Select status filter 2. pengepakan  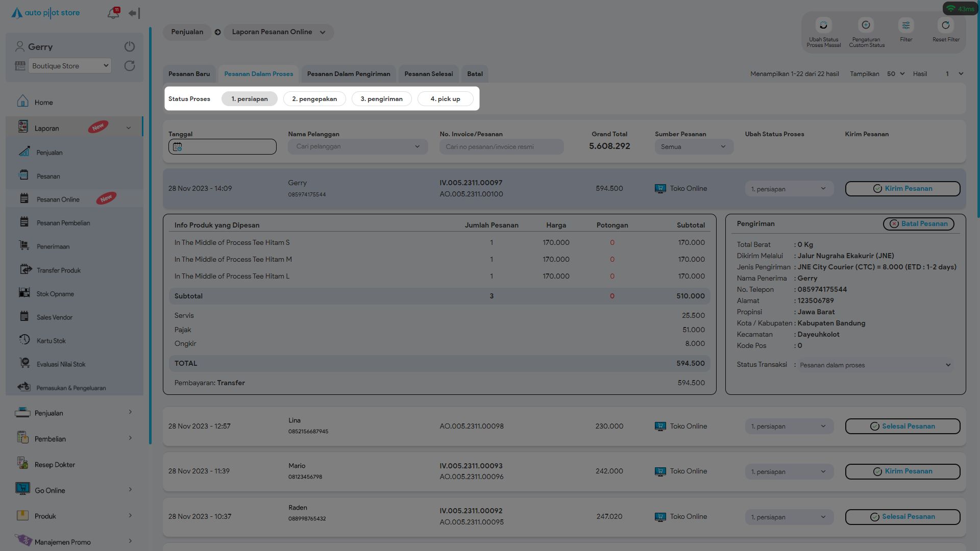pyautogui.click(x=314, y=99)
